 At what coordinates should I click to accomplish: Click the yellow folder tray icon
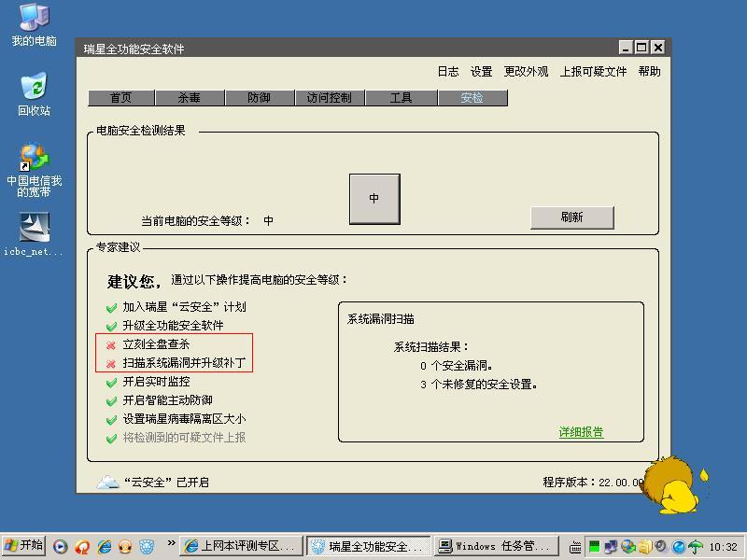[x=645, y=546]
